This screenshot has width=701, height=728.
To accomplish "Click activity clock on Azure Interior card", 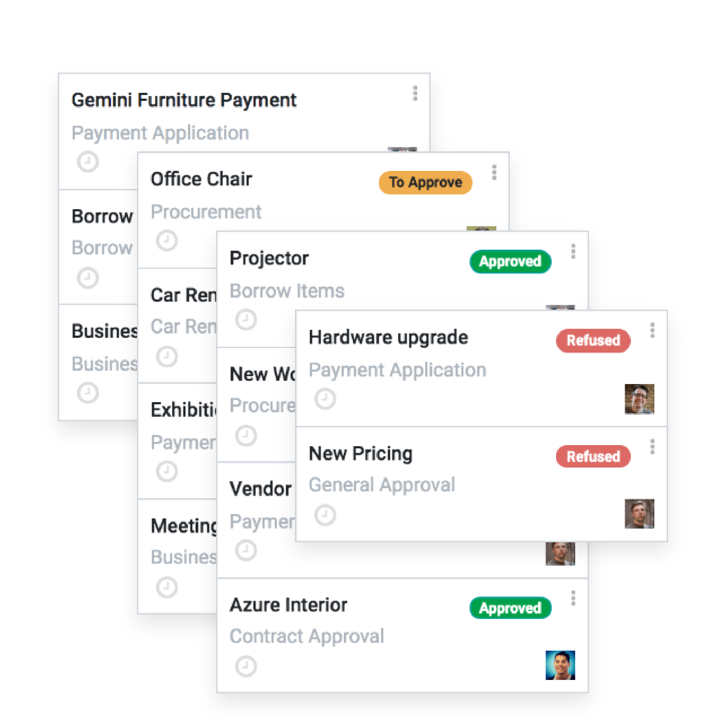I will (246, 666).
